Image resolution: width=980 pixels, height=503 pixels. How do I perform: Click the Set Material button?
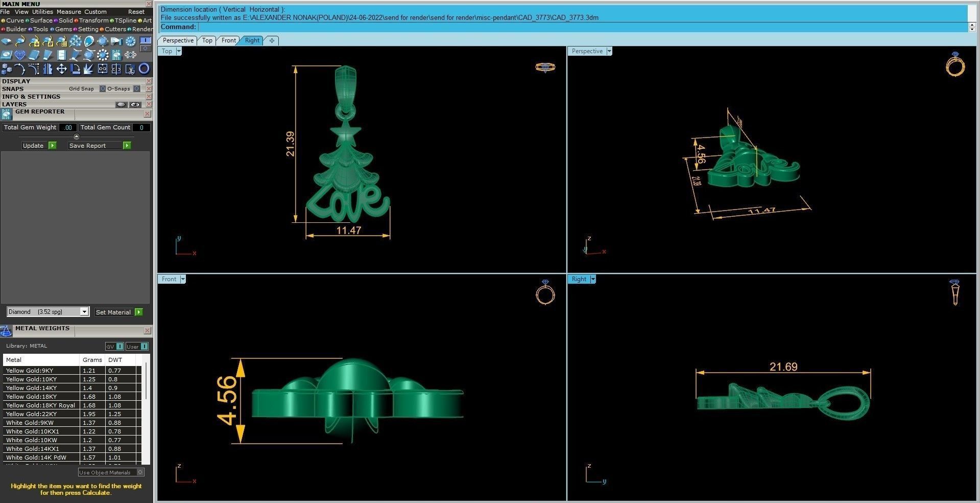(119, 312)
